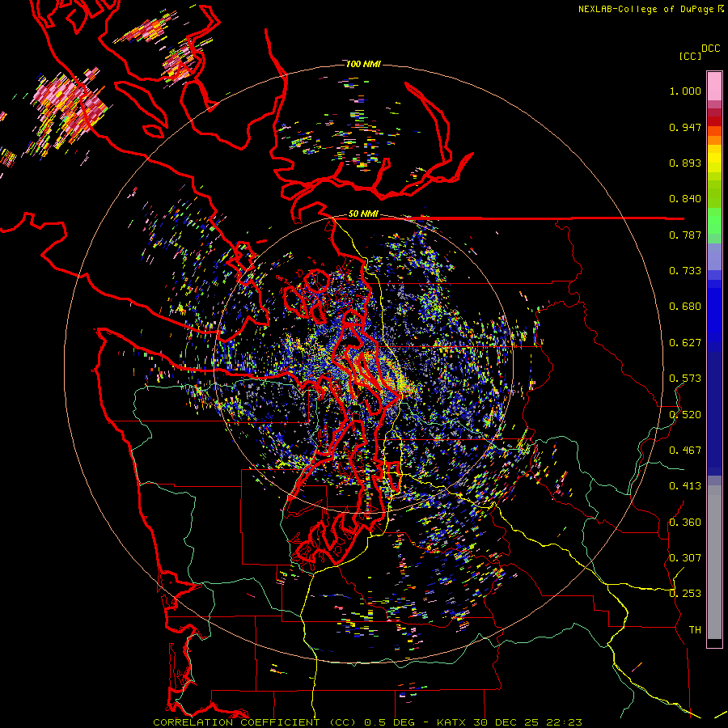
Task: Click the 0.680 color scale value
Action: coord(685,307)
